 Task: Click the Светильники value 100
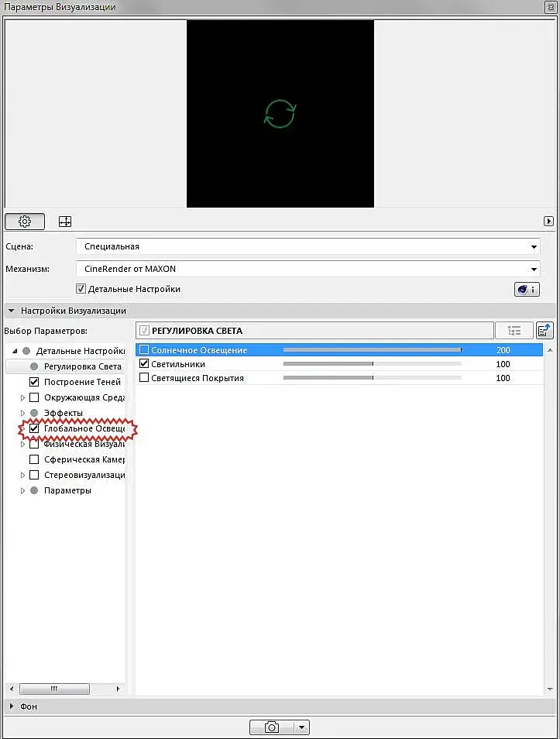503,364
